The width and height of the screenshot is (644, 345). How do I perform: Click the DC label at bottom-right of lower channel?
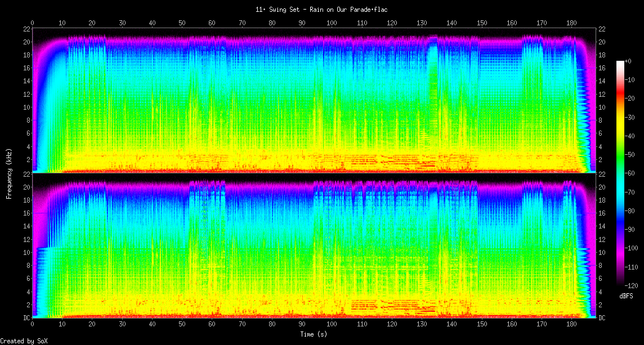click(602, 318)
